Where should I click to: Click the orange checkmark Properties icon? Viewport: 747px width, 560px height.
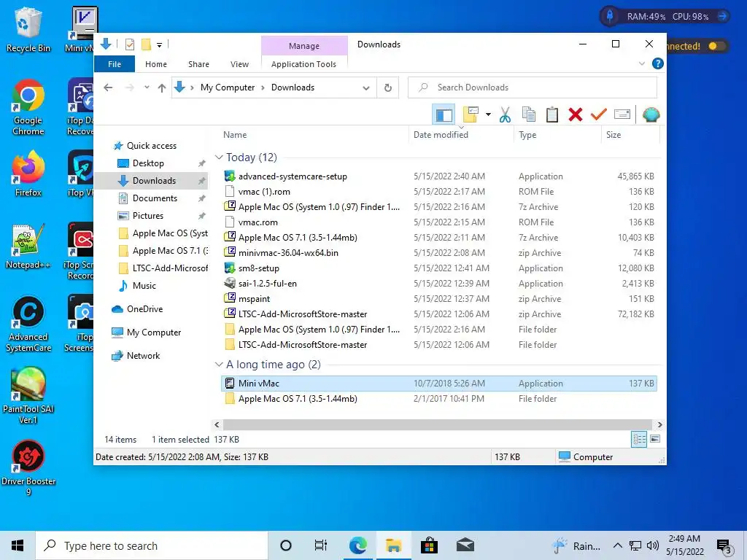(x=598, y=114)
